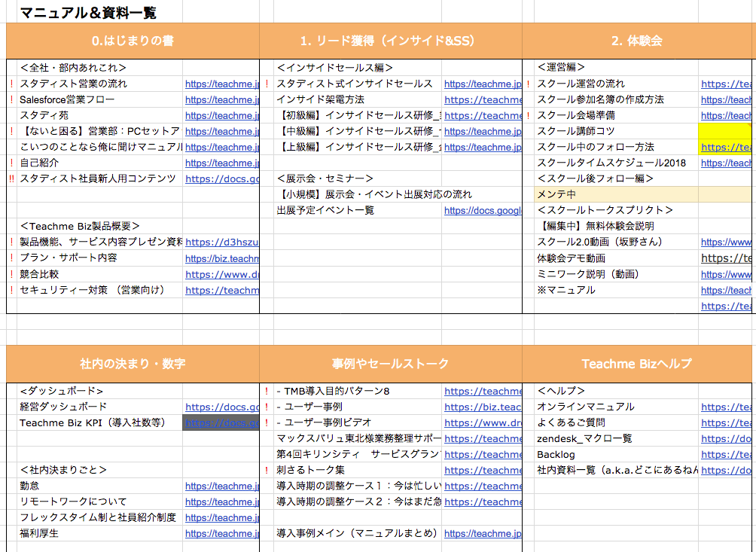This screenshot has height=552, width=756.
Task: Select the 社内の決まり・数字 header cell
Action: coord(133,364)
